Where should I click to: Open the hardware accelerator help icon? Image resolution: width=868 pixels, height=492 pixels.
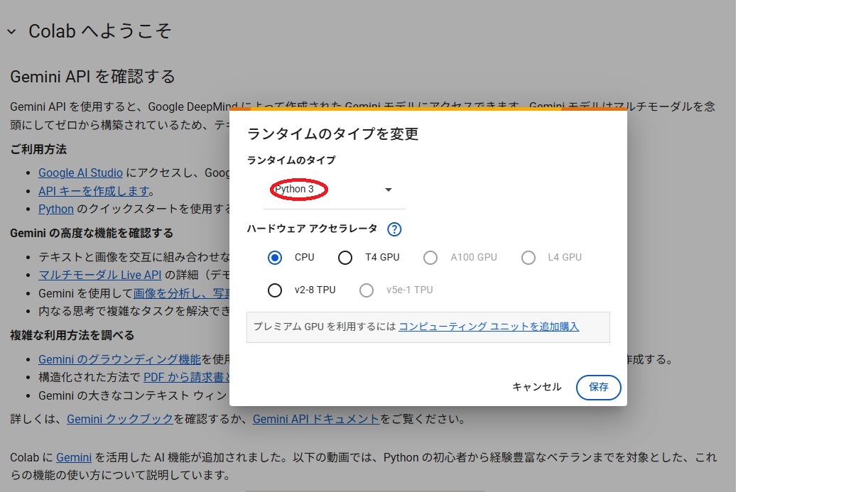(x=394, y=229)
